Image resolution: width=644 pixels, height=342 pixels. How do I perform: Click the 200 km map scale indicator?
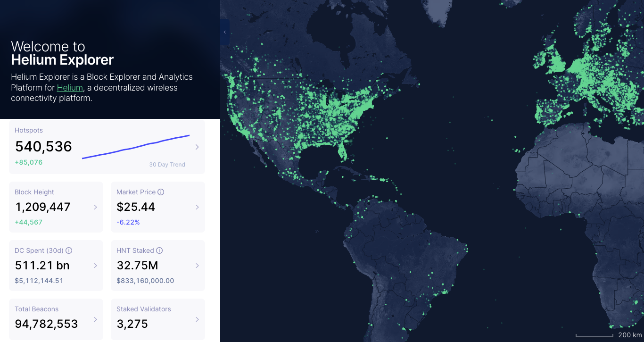click(608, 335)
